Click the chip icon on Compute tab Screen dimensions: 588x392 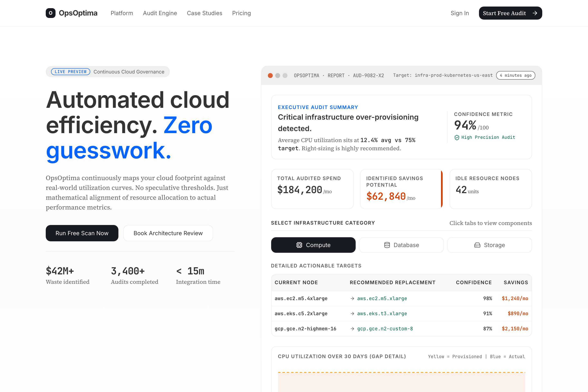tap(299, 245)
